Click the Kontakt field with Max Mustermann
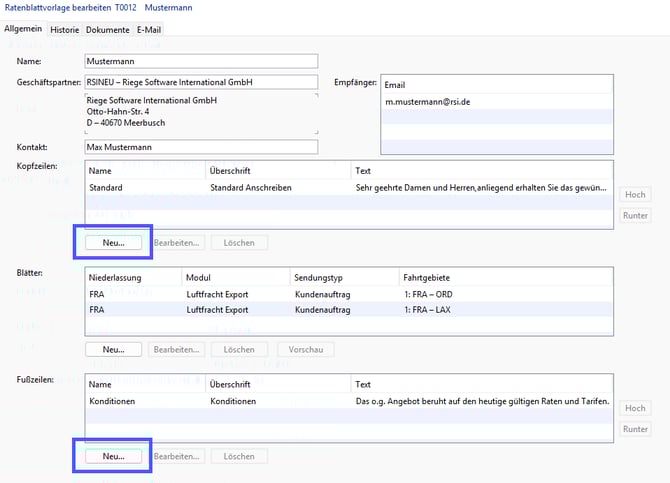This screenshot has width=670, height=483. pyautogui.click(x=200, y=147)
